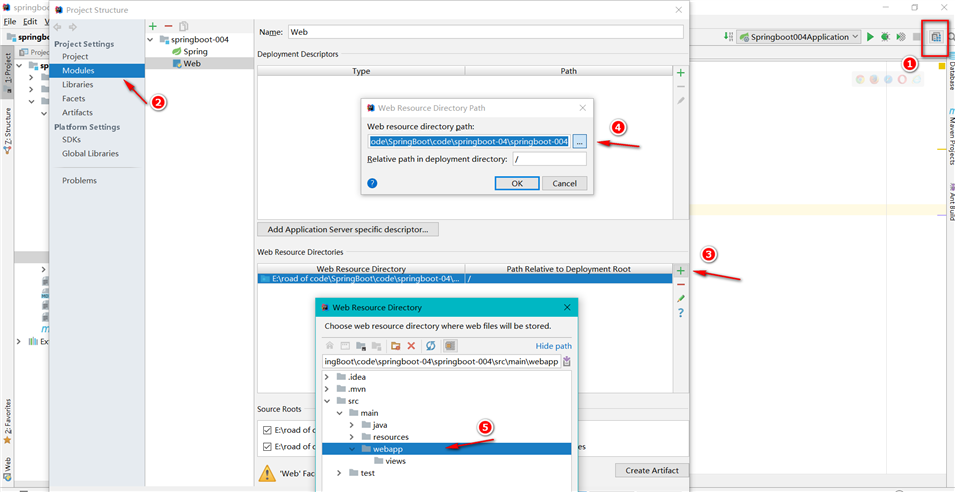The image size is (955, 492).
Task: Collapse the springboot-004 module node
Action: (151, 40)
